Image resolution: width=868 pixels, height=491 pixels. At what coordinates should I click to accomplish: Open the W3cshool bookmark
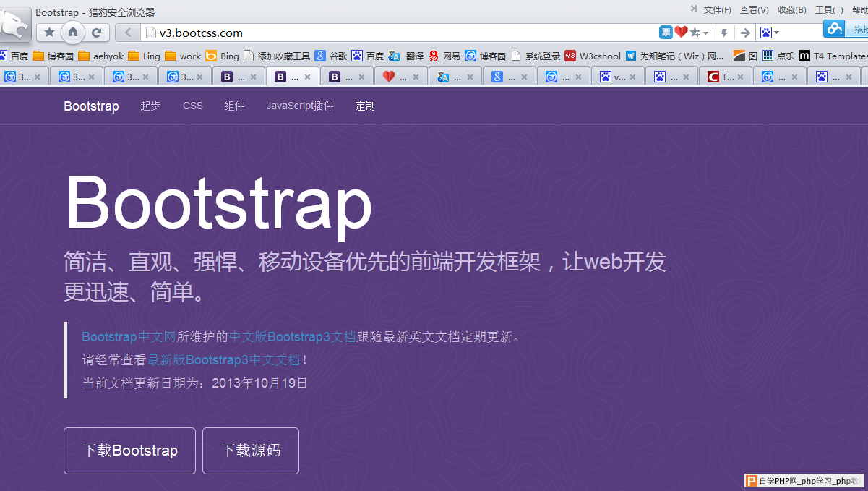tap(593, 56)
